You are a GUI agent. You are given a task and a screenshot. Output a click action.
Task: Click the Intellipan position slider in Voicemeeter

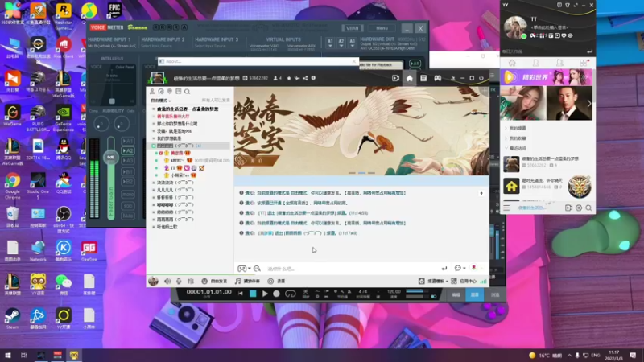[x=112, y=101]
